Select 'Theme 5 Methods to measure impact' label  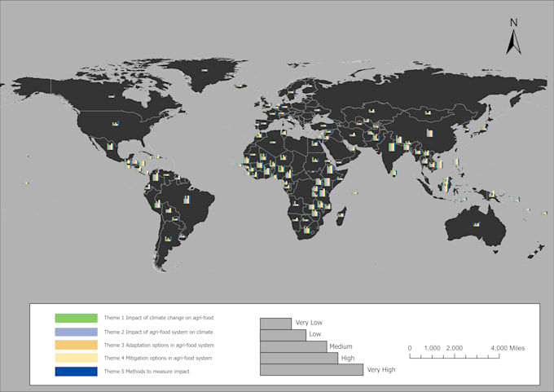147,372
